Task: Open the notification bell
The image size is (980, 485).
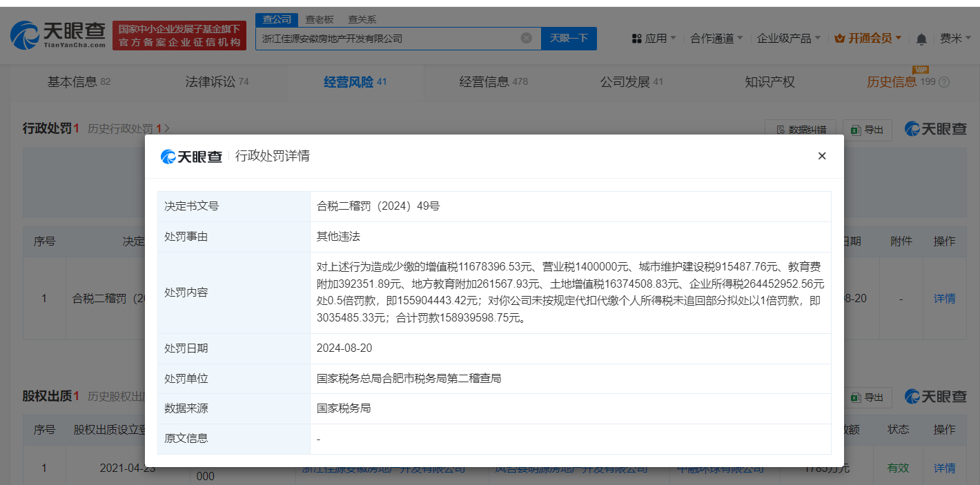Action: [921, 39]
